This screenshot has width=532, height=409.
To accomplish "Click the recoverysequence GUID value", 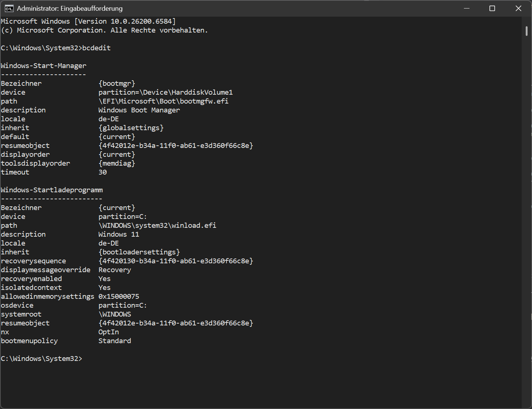I will tap(176, 261).
